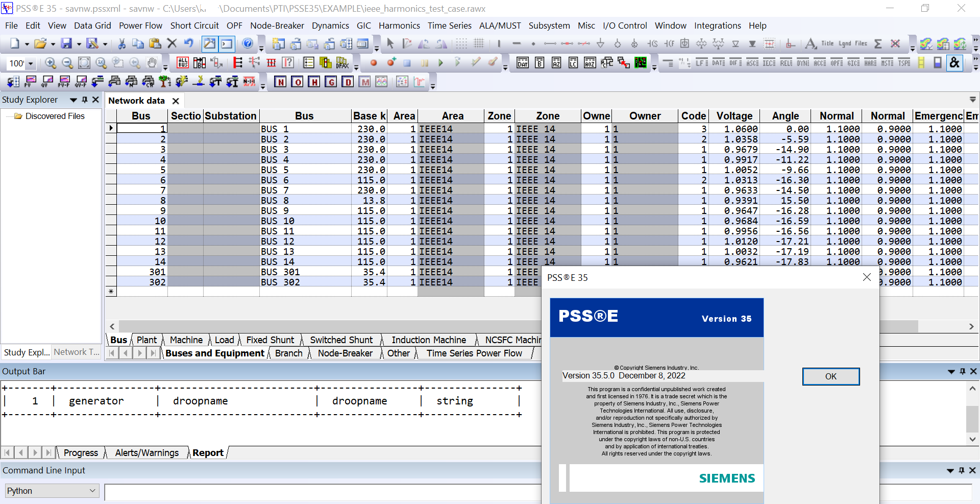Switch to the Branch tab
Screen dimensions: 980x504
pyautogui.click(x=288, y=353)
